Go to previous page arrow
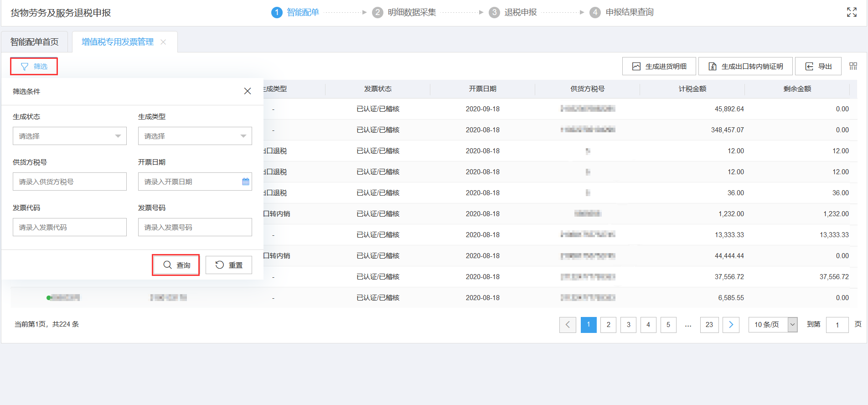The height and width of the screenshot is (405, 868). 568,325
